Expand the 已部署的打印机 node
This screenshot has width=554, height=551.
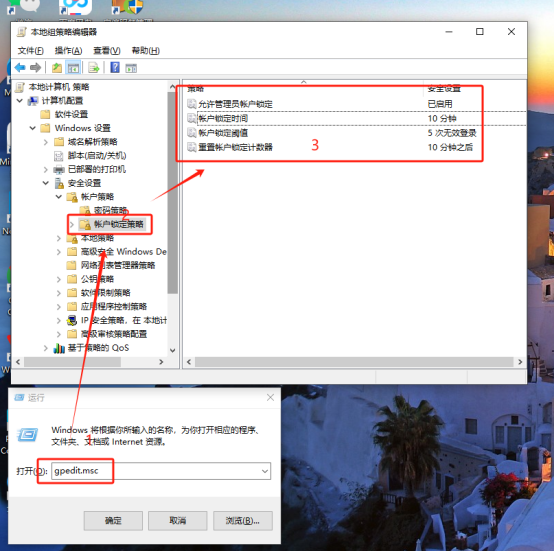pyautogui.click(x=46, y=170)
